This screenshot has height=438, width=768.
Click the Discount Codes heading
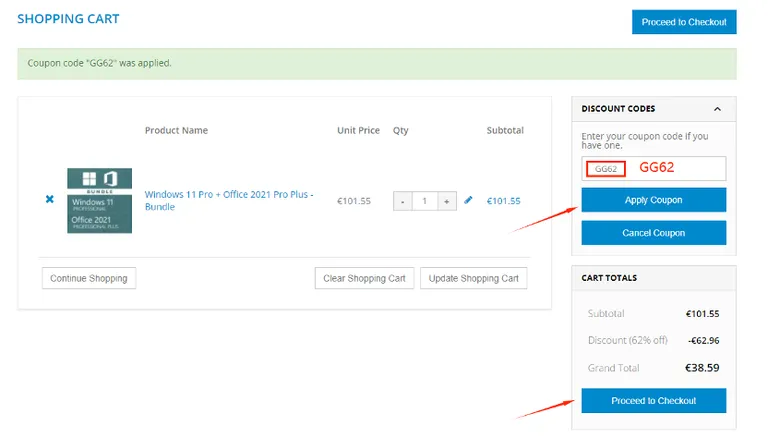click(618, 109)
